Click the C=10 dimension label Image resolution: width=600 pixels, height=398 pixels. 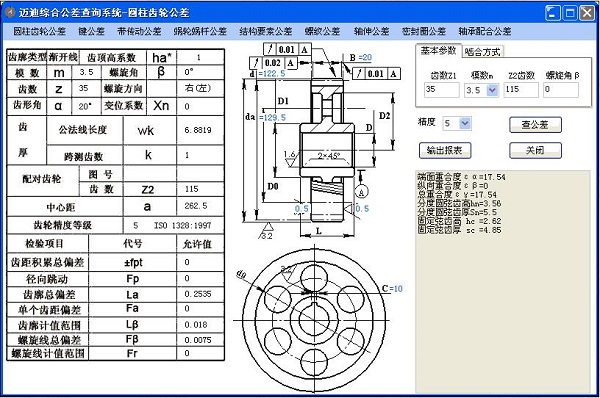[x=392, y=289]
